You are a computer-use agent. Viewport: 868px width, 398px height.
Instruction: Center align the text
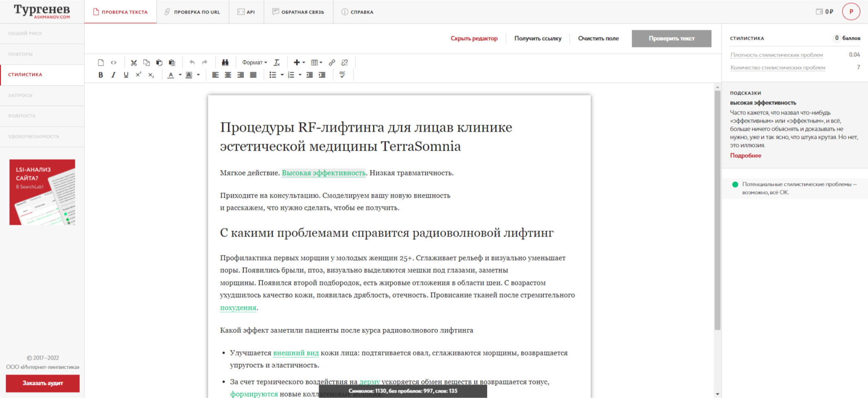[x=228, y=75]
